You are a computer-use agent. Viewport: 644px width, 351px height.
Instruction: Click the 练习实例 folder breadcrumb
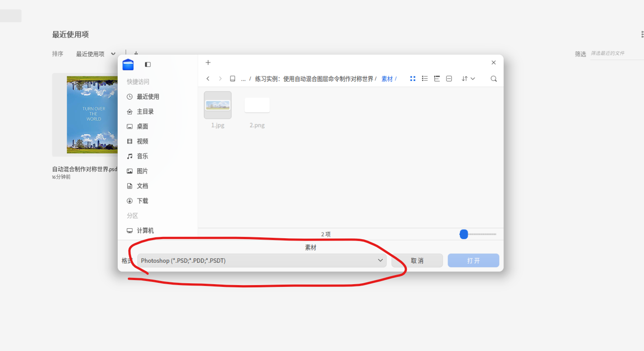[x=314, y=79]
